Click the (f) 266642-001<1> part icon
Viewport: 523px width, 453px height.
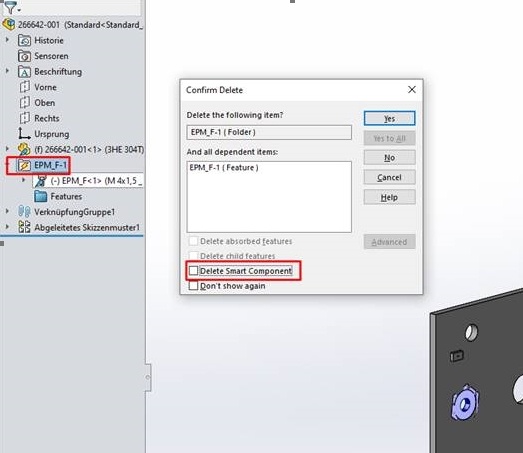click(24, 149)
